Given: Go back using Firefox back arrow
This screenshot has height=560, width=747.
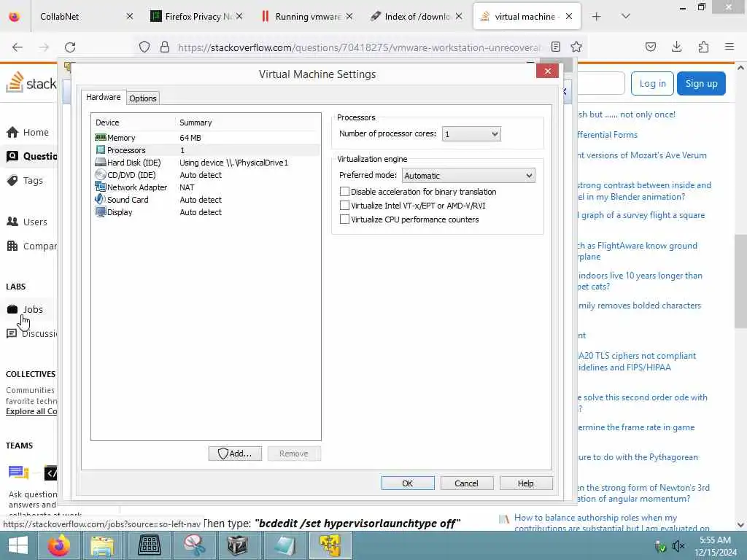Looking at the screenshot, I should coord(18,47).
